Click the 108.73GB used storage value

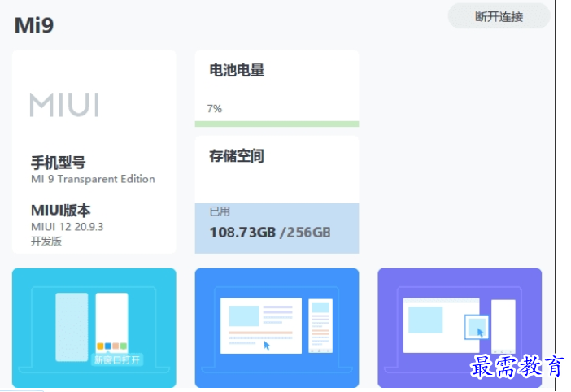pyautogui.click(x=242, y=233)
